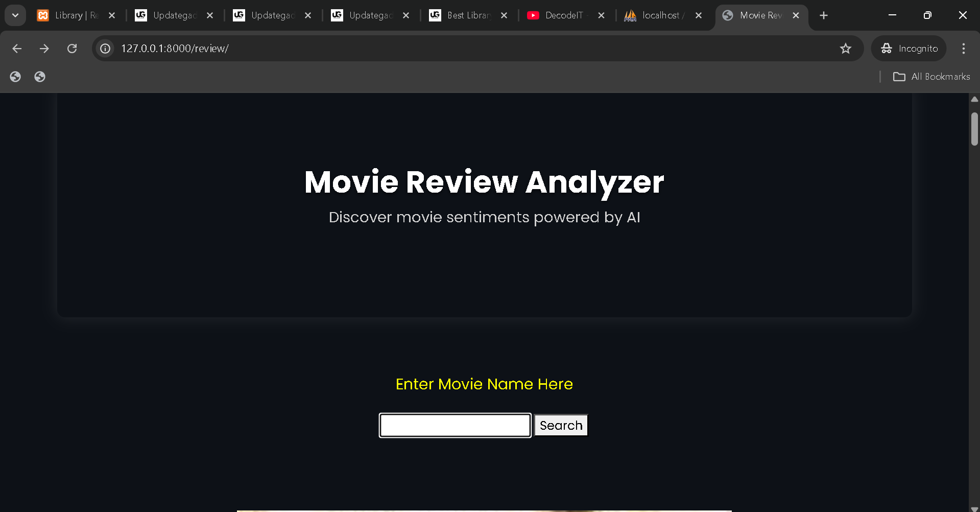Click the Search button

(x=561, y=425)
